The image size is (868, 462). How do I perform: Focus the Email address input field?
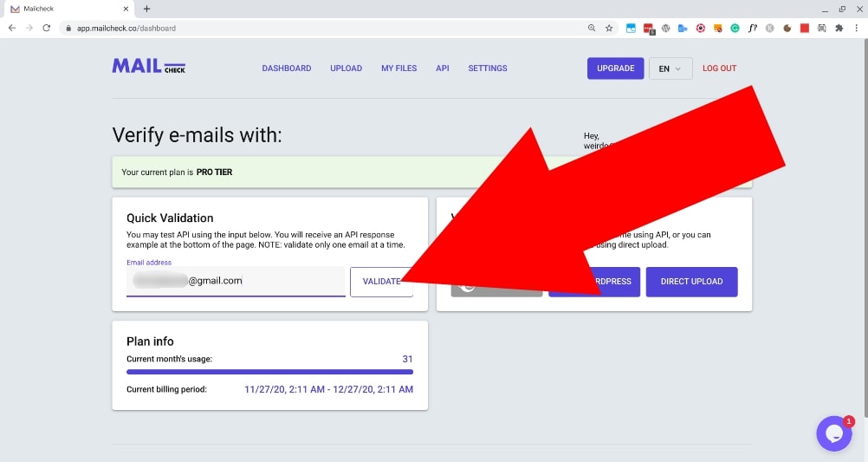click(x=236, y=282)
